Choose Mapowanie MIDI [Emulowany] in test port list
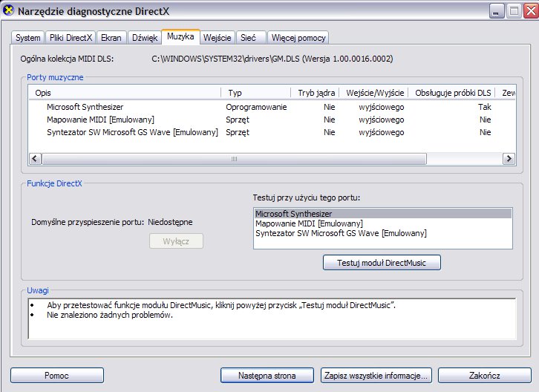The image size is (539, 392). (383, 223)
